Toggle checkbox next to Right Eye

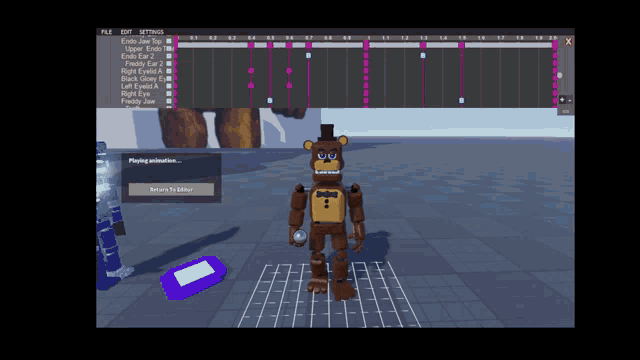(169, 94)
